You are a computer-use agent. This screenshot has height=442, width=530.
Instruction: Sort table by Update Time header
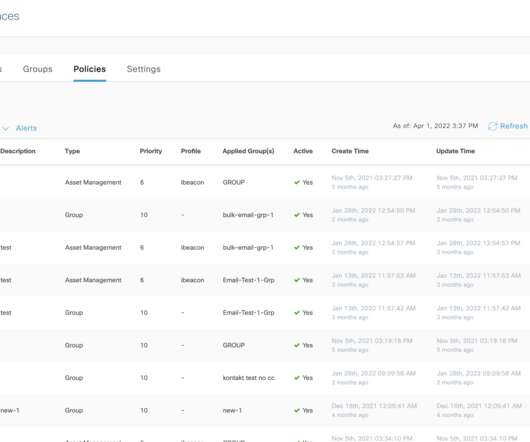455,151
